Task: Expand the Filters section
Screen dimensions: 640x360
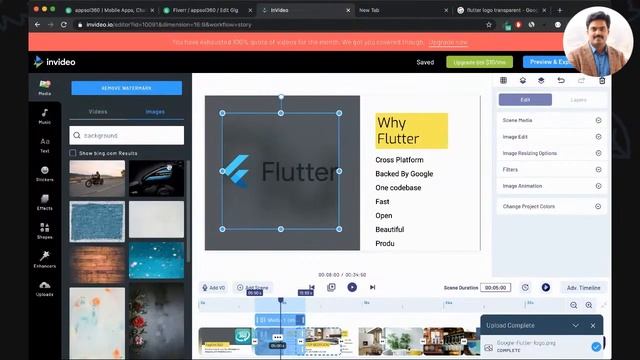Action: pyautogui.click(x=551, y=169)
